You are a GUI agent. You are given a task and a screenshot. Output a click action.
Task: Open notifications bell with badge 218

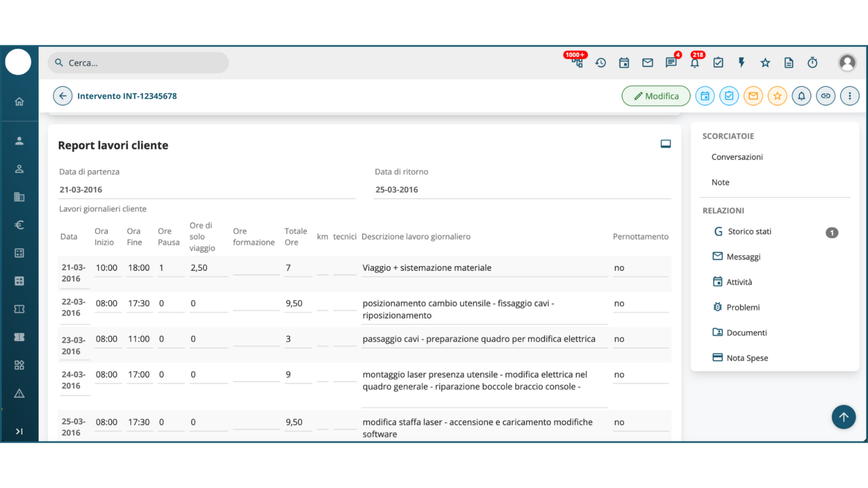point(694,63)
